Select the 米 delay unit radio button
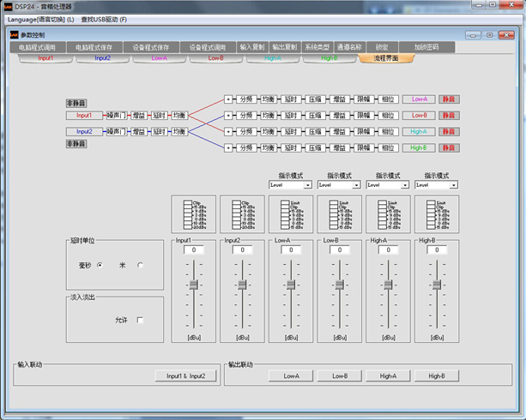This screenshot has width=526, height=420. click(x=140, y=265)
